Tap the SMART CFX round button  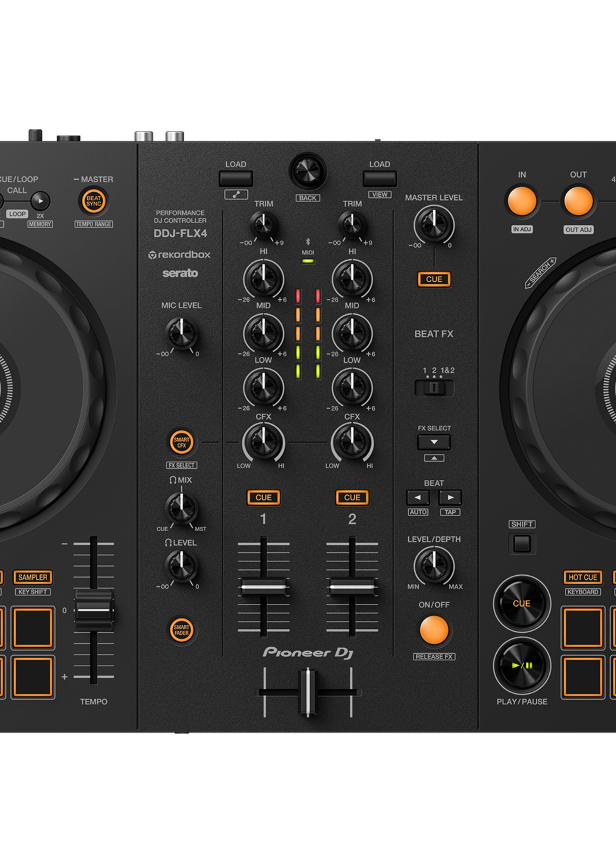[181, 442]
